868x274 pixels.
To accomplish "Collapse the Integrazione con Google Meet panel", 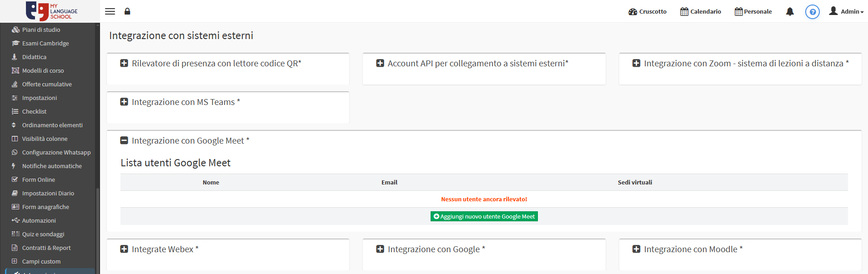I will coord(124,140).
